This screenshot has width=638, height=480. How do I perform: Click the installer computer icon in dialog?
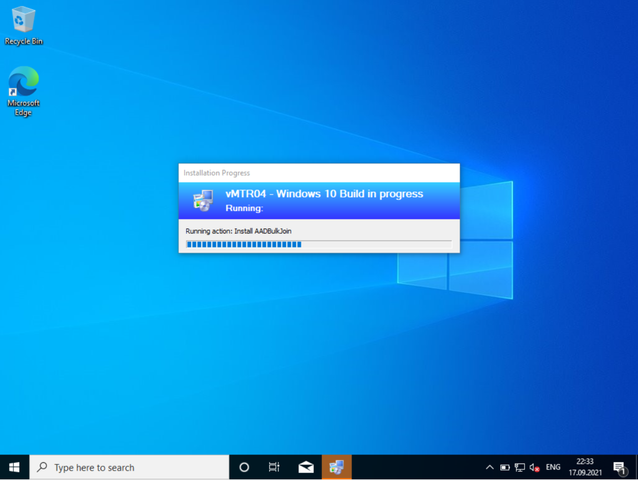pyautogui.click(x=203, y=201)
